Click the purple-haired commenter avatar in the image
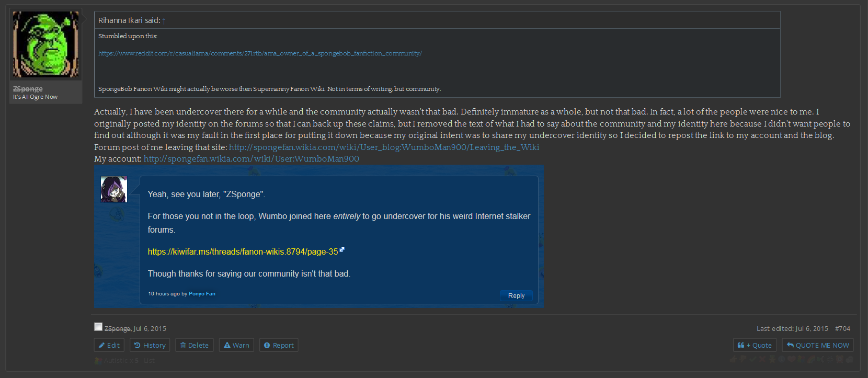 [114, 189]
